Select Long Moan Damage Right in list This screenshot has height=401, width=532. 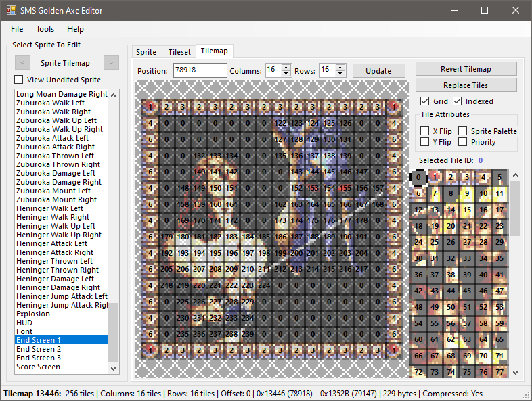(x=62, y=94)
